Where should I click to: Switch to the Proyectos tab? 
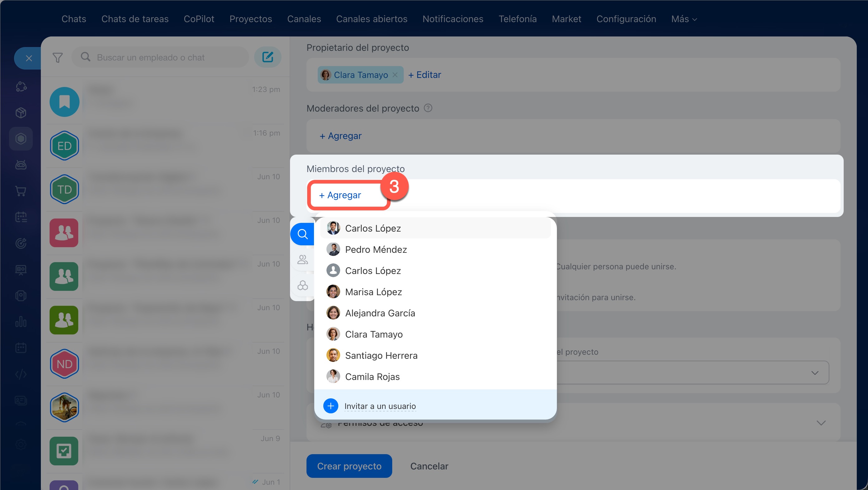[251, 19]
